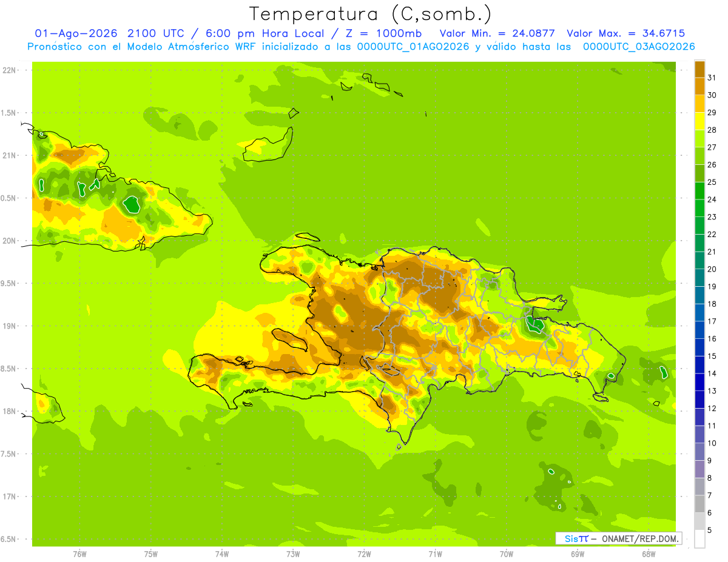This screenshot has width=728, height=562.
Task: Click the legend value '14'
Action: click(x=712, y=373)
